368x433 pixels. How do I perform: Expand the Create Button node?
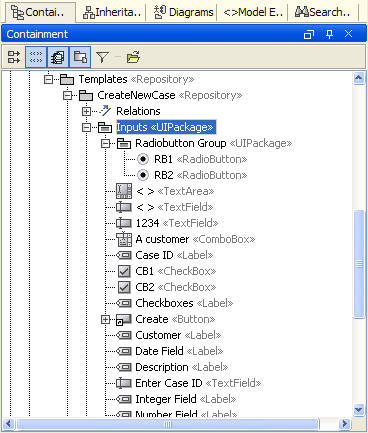click(105, 319)
